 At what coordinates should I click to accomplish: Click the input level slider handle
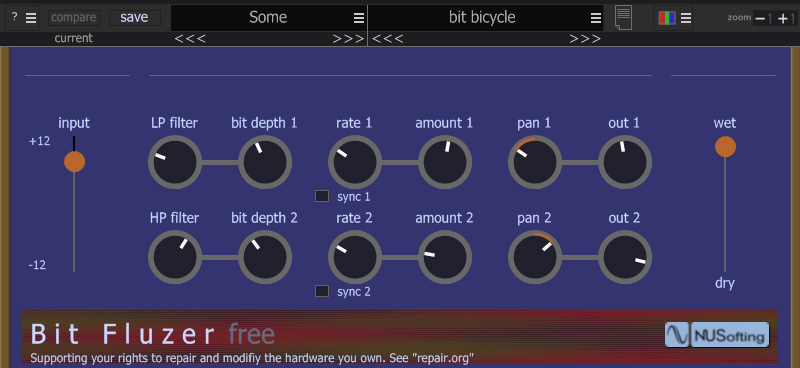click(74, 162)
